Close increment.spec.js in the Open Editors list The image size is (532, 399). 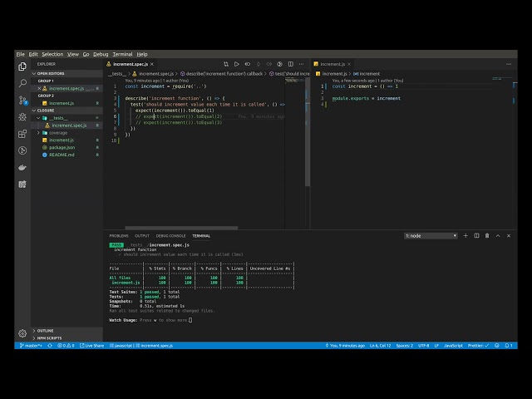coord(39,89)
